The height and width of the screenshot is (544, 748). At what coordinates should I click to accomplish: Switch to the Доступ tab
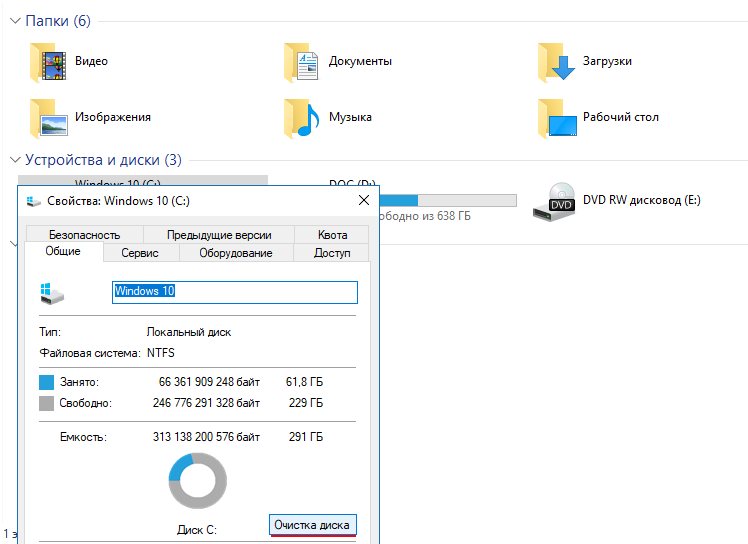332,253
